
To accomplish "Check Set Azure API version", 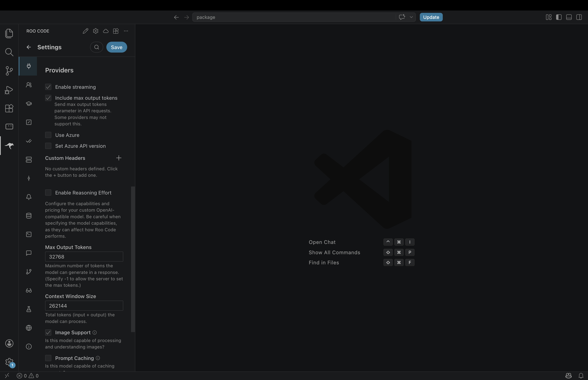I will 48,146.
